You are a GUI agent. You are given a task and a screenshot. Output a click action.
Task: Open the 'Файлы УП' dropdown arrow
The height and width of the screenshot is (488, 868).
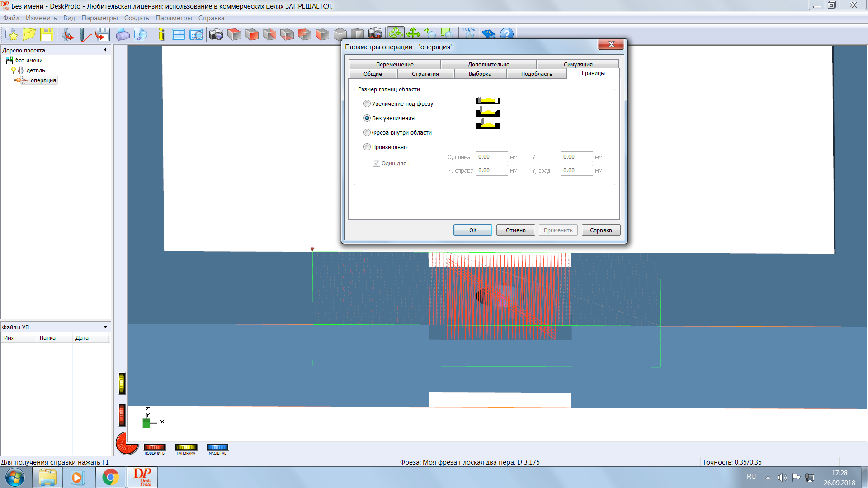tap(105, 327)
